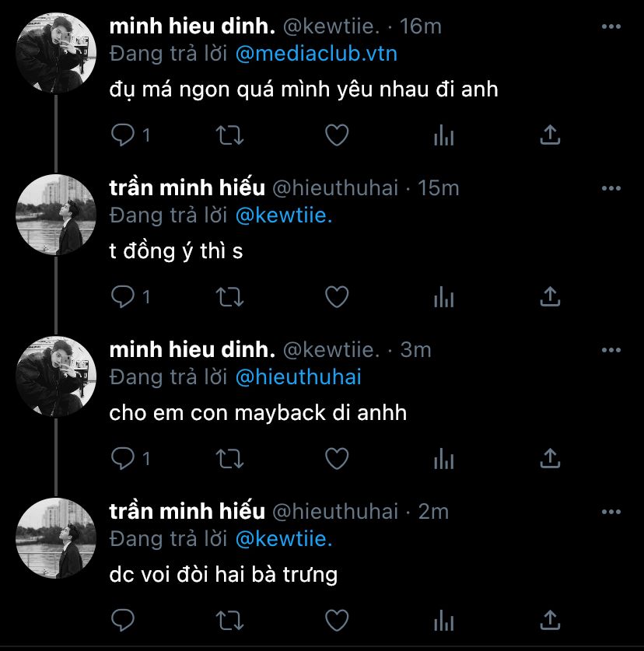
Task: Open minh hieu dinh's avatar on first tweet
Action: (55, 52)
